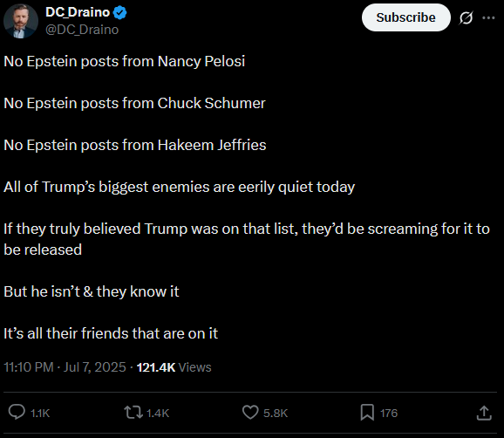Toggle the bookmark icon on this post
This screenshot has height=438, width=504.
(x=367, y=413)
